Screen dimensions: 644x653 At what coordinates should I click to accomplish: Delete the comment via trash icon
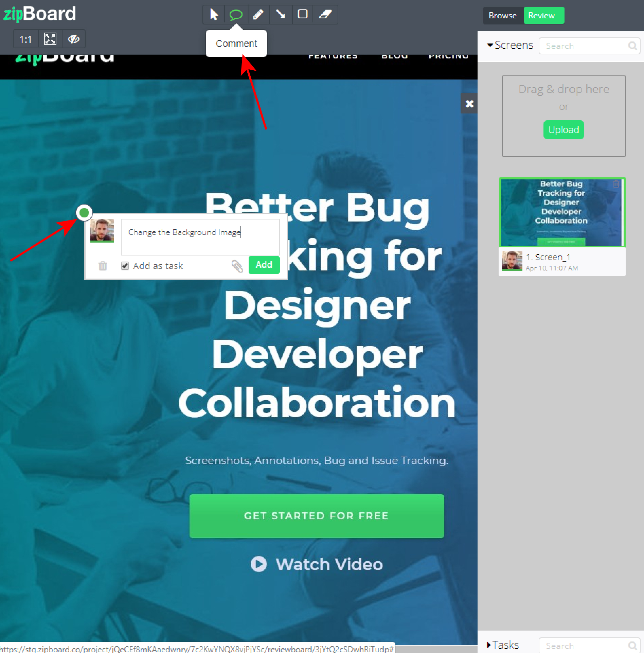103,266
